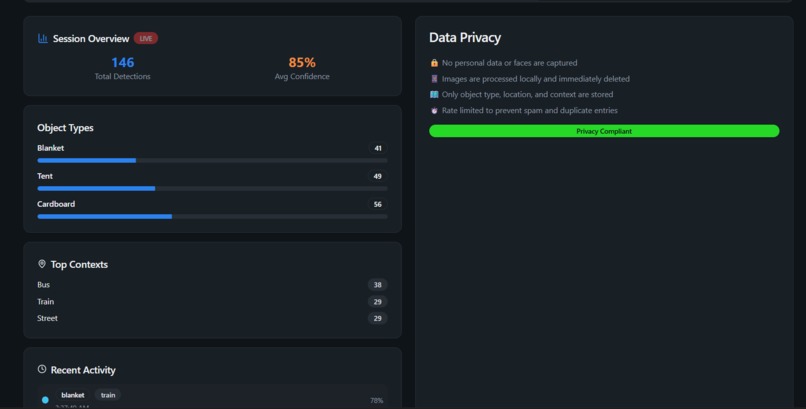Viewport: 806px width, 409px height.
Task: Click the Bus context count badge 38
Action: click(377, 285)
